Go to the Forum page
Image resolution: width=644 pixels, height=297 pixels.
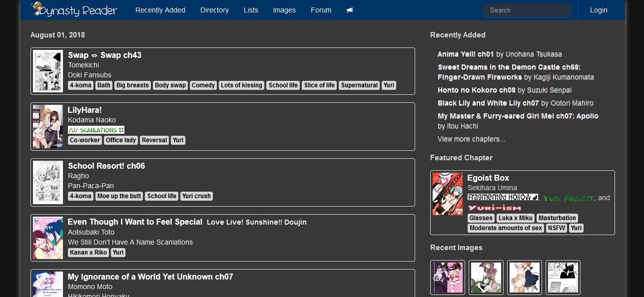point(321,10)
